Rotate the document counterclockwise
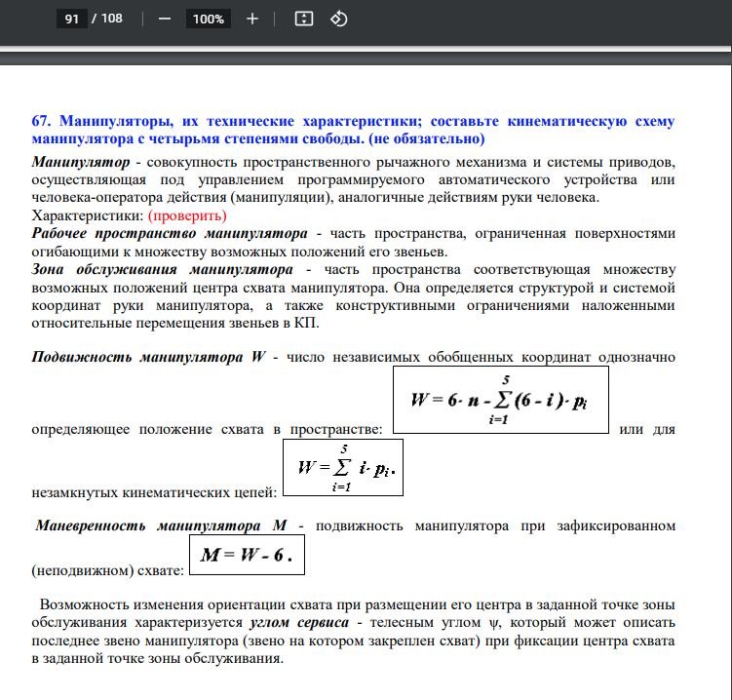Image resolution: width=732 pixels, height=700 pixels. tap(339, 19)
